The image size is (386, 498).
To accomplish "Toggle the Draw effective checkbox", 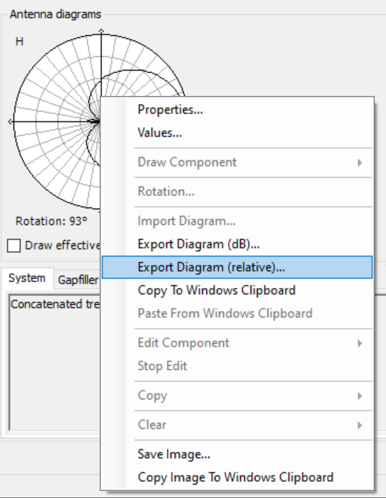I will tap(14, 246).
